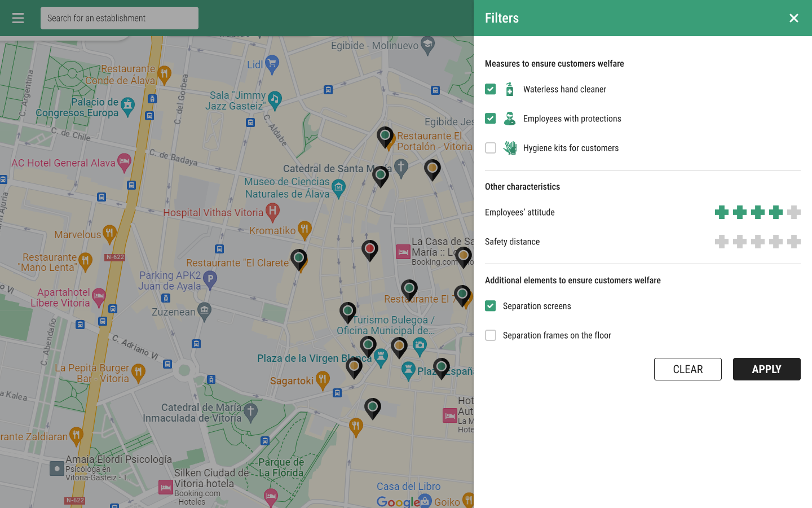Viewport: 812px width, 508px height.
Task: Click Hospital Vithas Vitoria pin
Action: (272, 212)
